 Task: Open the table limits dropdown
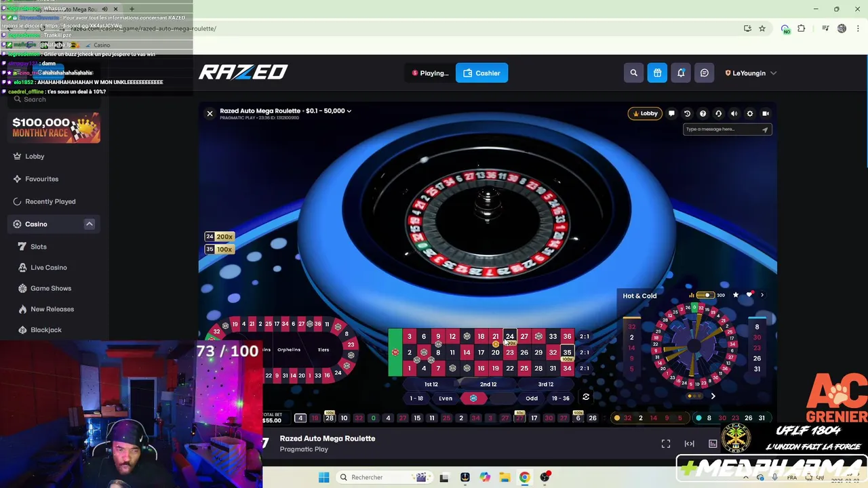click(x=349, y=110)
